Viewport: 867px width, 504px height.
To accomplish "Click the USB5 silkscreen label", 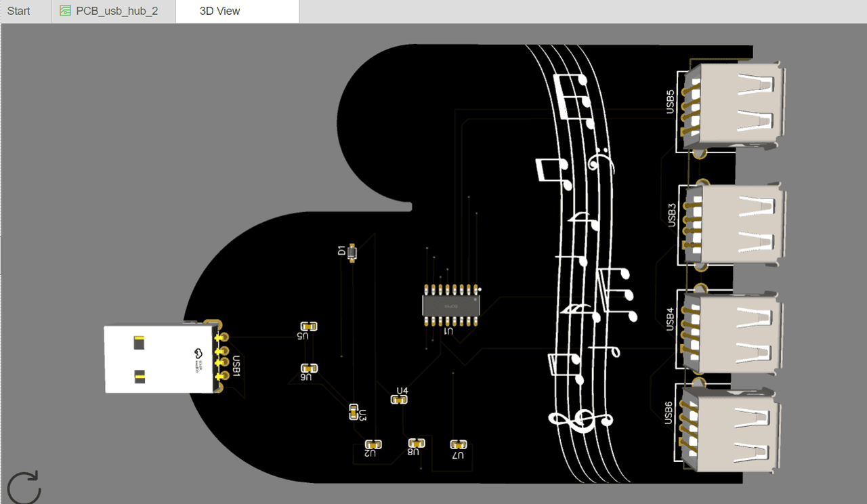I will pos(670,102).
